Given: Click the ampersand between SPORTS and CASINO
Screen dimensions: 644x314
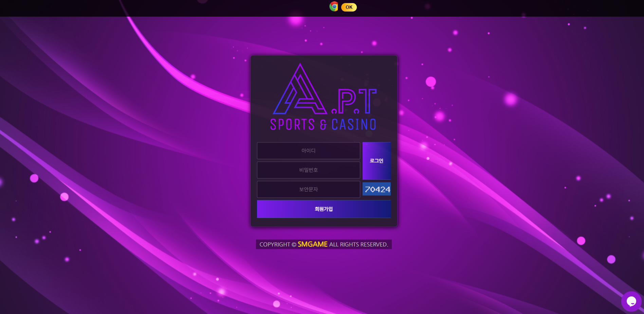Looking at the screenshot, I should coord(323,125).
